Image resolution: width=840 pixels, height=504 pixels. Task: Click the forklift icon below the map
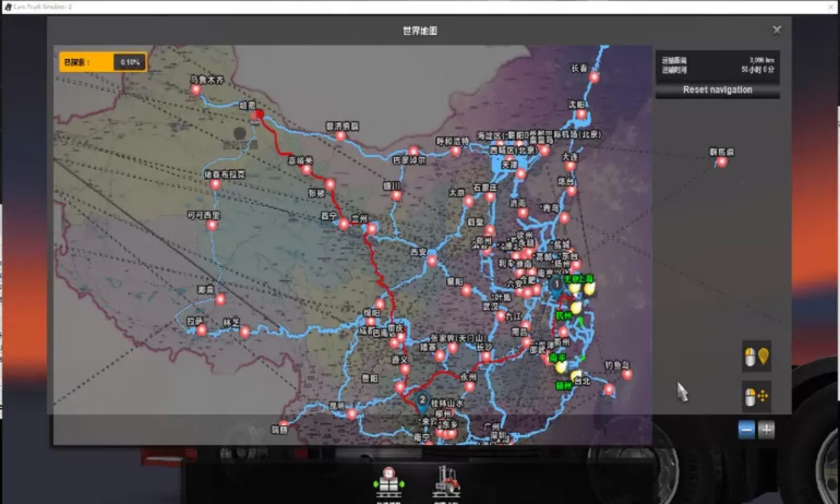pos(446,482)
